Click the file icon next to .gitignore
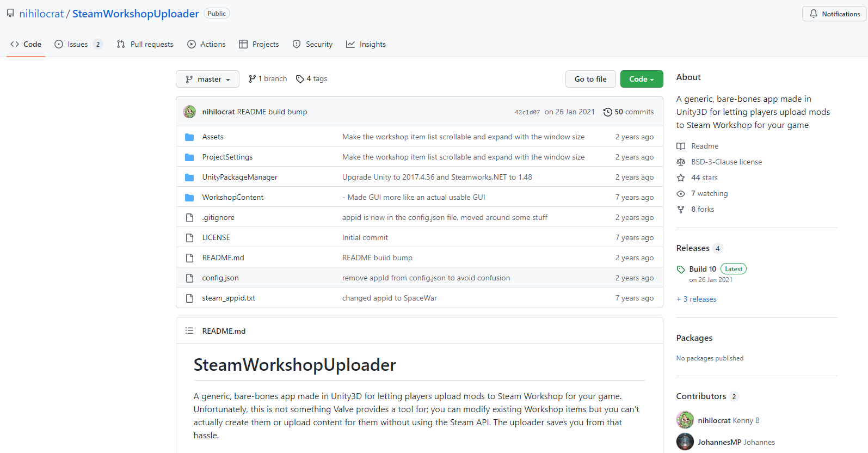The width and height of the screenshot is (868, 453). (x=189, y=218)
